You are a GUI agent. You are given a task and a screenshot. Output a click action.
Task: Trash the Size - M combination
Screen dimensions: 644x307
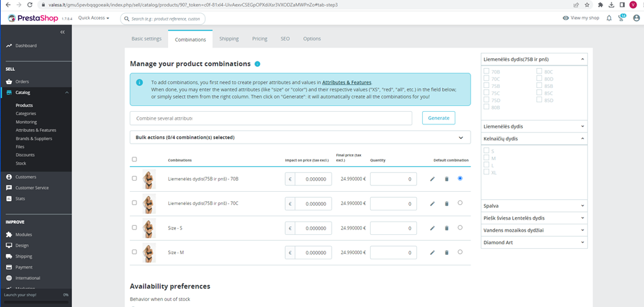click(x=446, y=252)
